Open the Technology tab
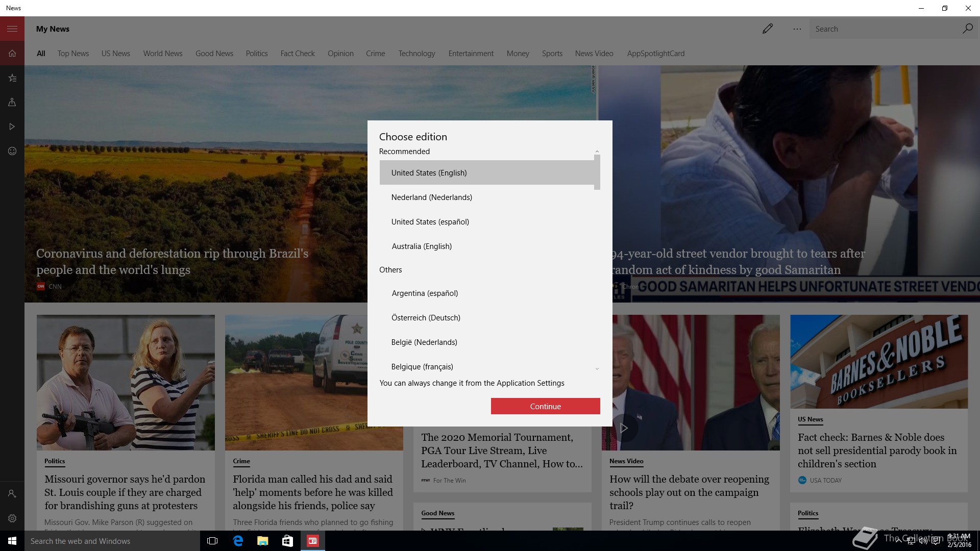 [x=416, y=53]
